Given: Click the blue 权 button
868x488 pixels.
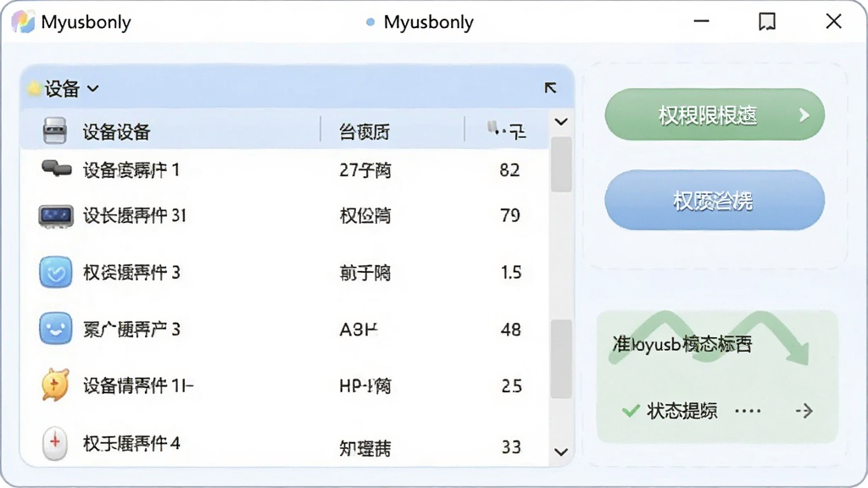Looking at the screenshot, I should 715,200.
